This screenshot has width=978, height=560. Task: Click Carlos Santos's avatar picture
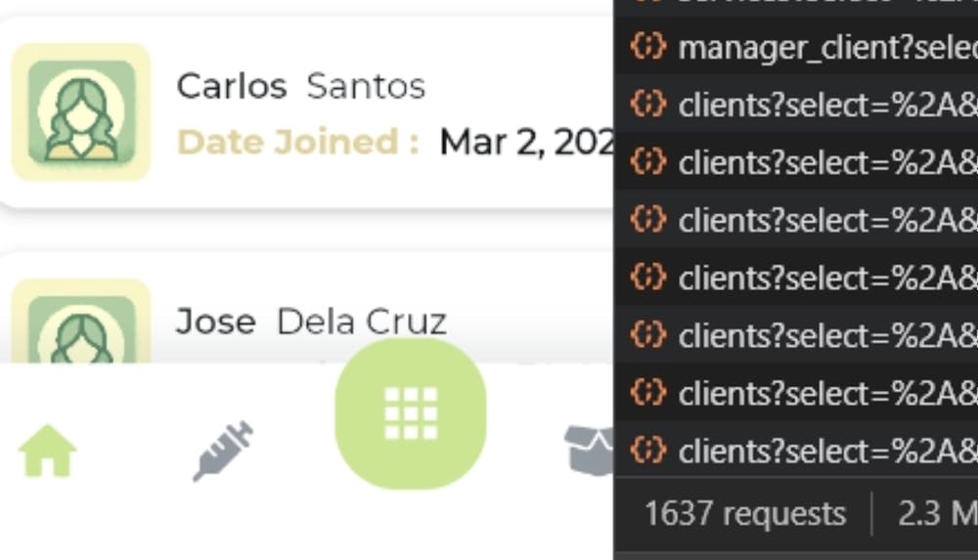coord(81,112)
